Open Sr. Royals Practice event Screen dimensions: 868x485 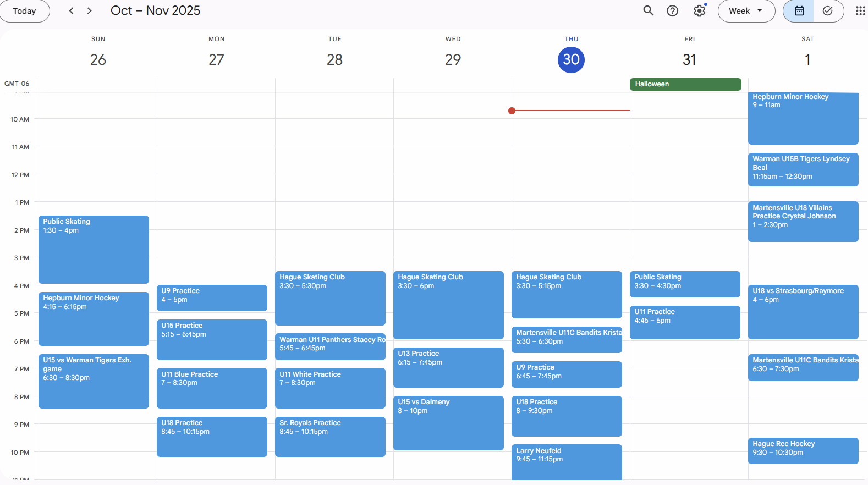(329, 436)
